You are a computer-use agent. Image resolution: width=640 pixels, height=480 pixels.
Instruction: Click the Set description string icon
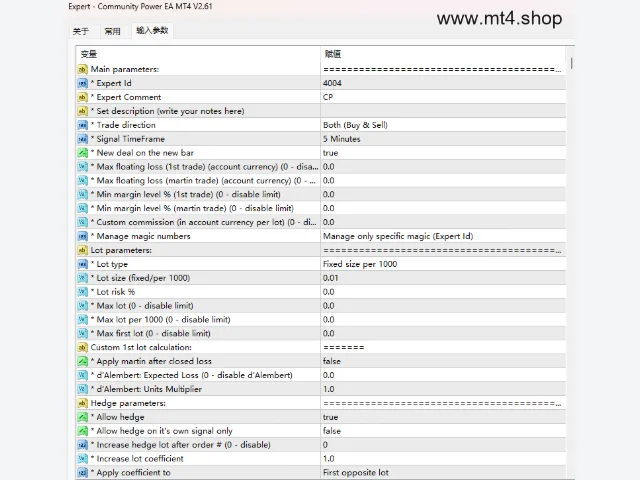click(82, 111)
